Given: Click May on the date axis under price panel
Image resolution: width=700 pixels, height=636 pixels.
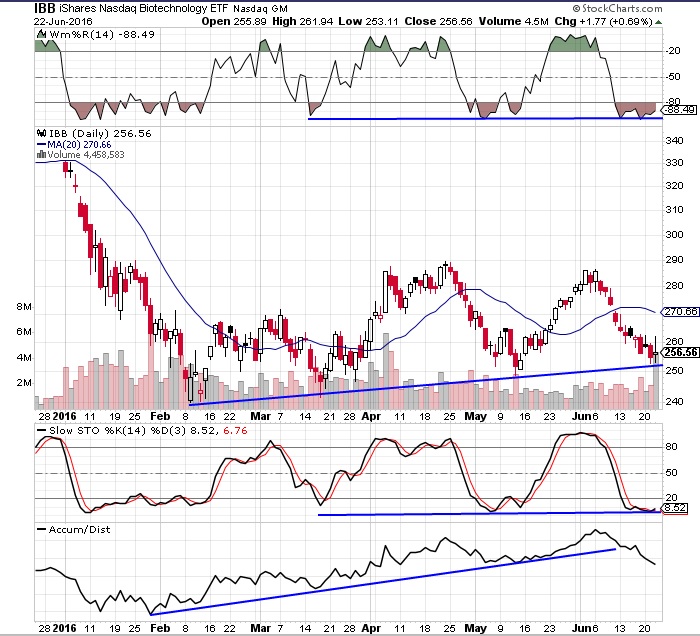Looking at the screenshot, I should tap(475, 416).
